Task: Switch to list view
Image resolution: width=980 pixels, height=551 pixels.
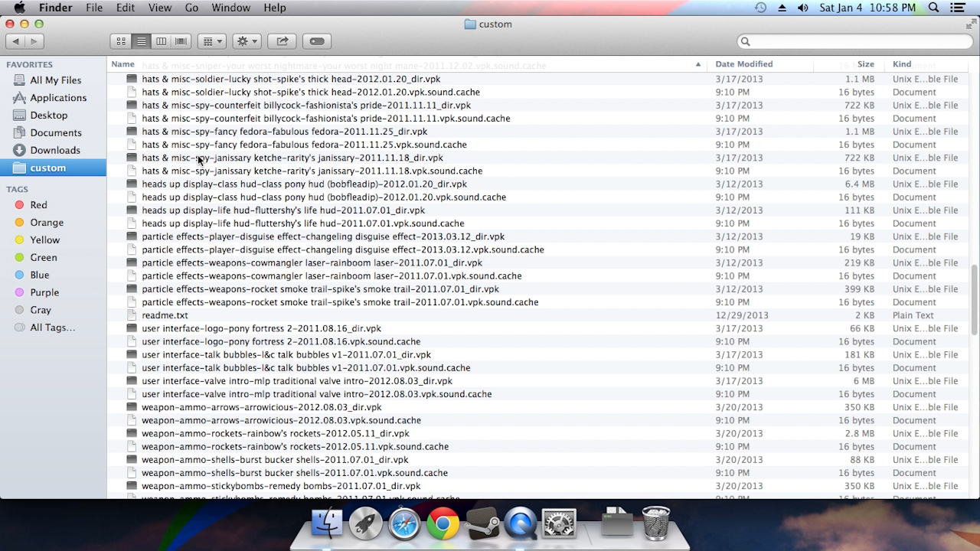Action: (141, 41)
